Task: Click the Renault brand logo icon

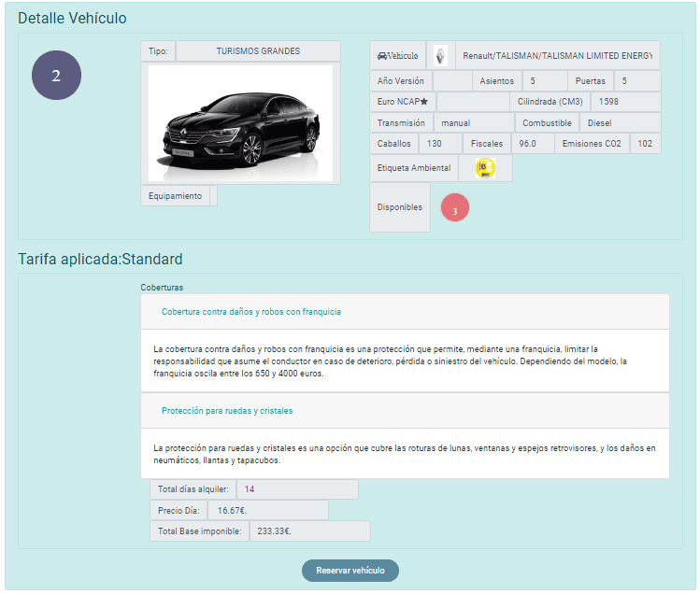Action: tap(440, 56)
